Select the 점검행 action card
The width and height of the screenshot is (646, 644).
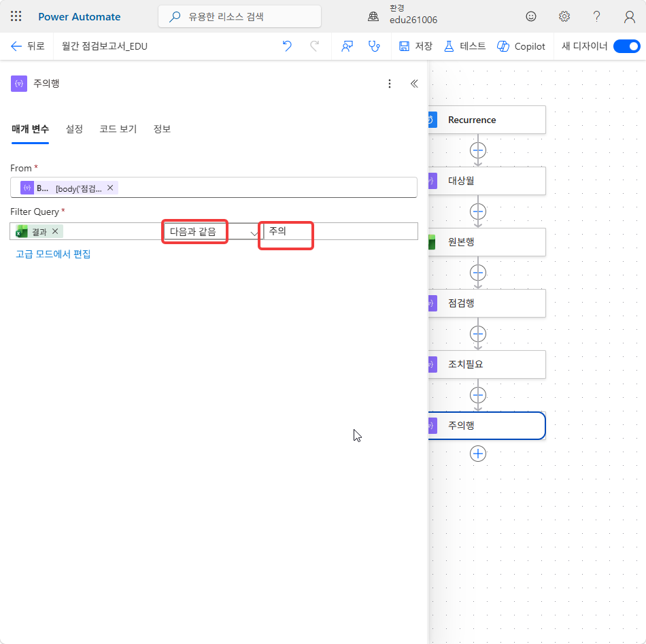tap(487, 303)
